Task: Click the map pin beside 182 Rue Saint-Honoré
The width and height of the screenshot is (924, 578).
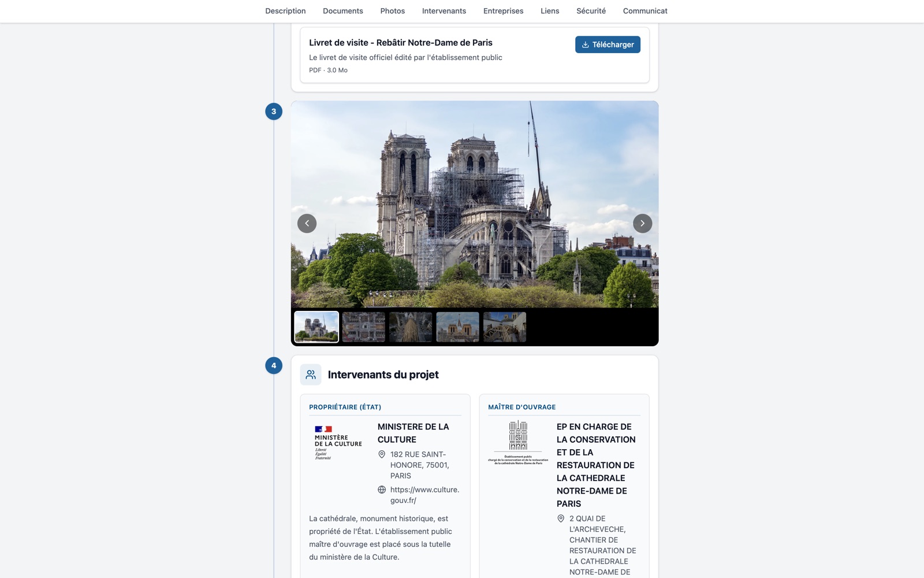Action: click(x=382, y=454)
